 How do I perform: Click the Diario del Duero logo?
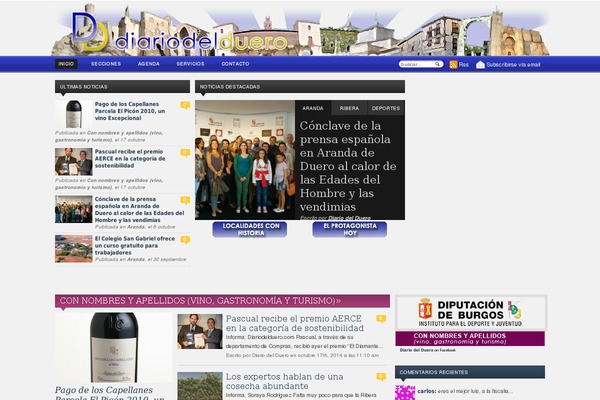180,32
